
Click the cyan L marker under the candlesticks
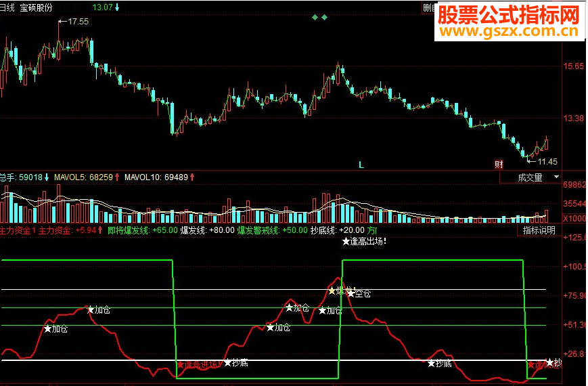click(x=361, y=165)
